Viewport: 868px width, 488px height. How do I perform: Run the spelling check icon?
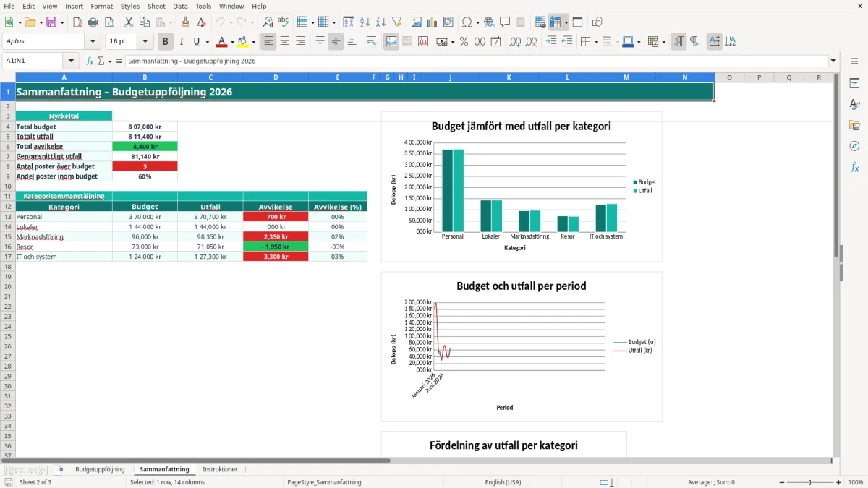pos(284,22)
